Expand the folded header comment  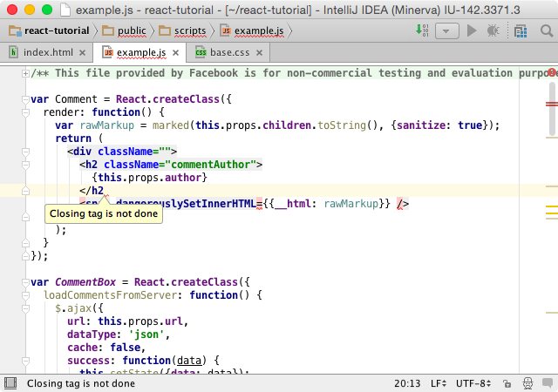25,74
